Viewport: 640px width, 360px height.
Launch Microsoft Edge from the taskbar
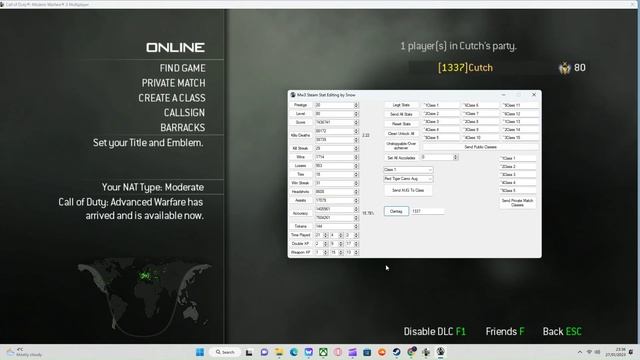293,352
